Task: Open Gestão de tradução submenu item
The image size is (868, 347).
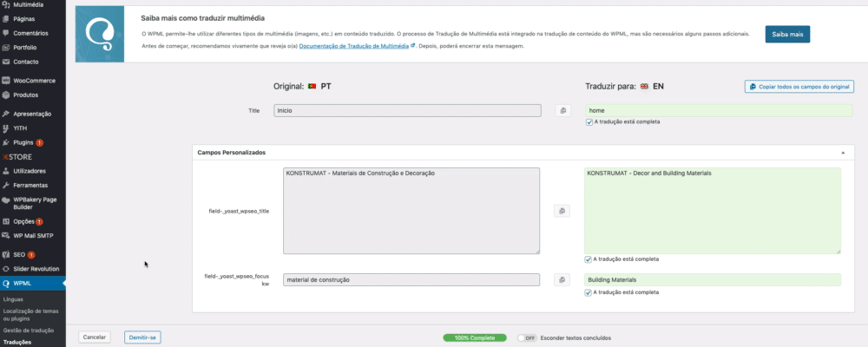Action: click(29, 331)
